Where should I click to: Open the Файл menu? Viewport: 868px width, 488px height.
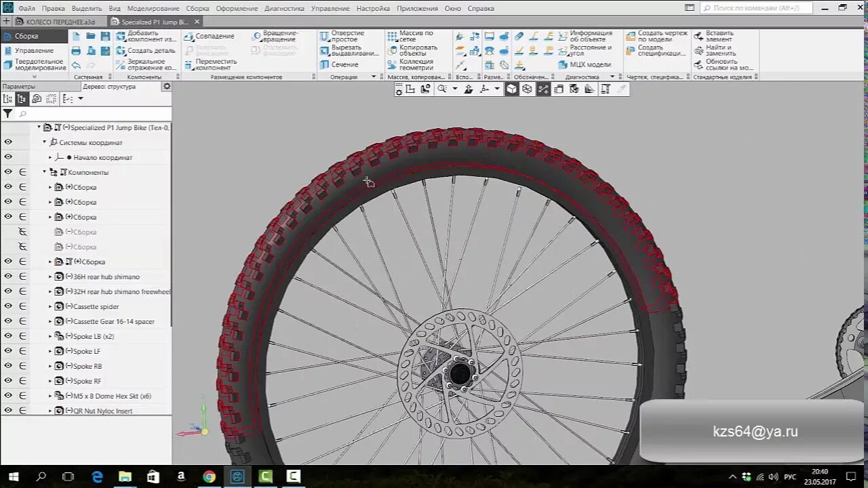pyautogui.click(x=27, y=9)
